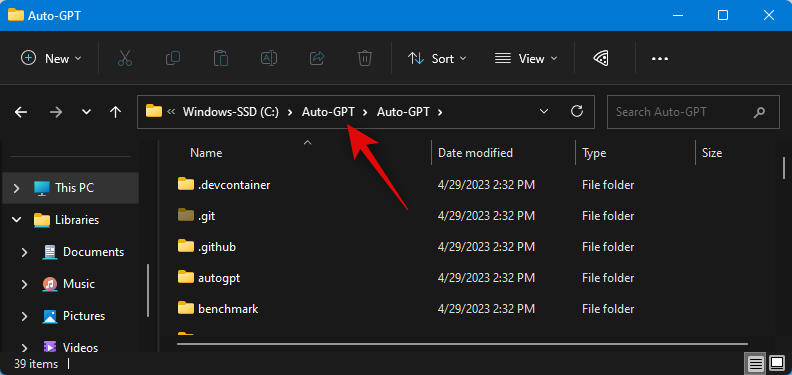This screenshot has width=792, height=375.
Task: Click the benchmark folder icon
Action: click(186, 307)
